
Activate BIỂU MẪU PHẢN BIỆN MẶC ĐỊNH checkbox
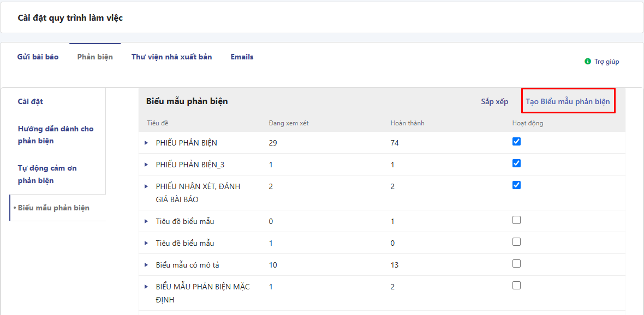[516, 286]
